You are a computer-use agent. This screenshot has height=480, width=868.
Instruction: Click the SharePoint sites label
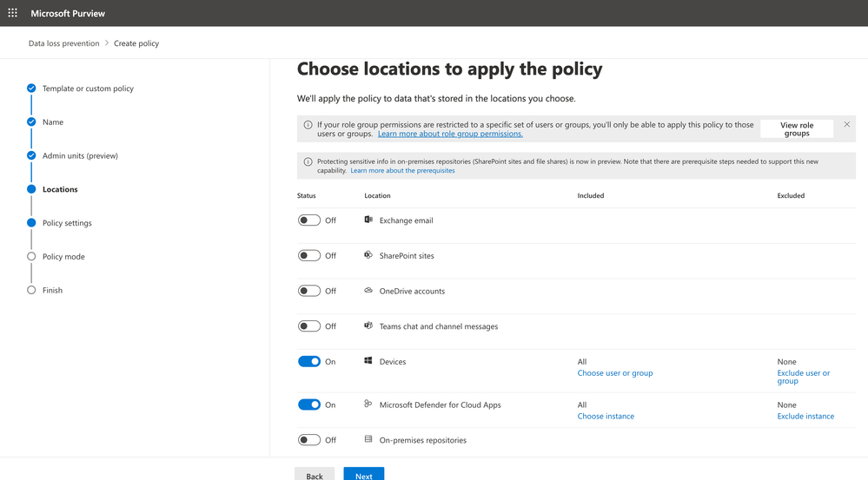407,256
